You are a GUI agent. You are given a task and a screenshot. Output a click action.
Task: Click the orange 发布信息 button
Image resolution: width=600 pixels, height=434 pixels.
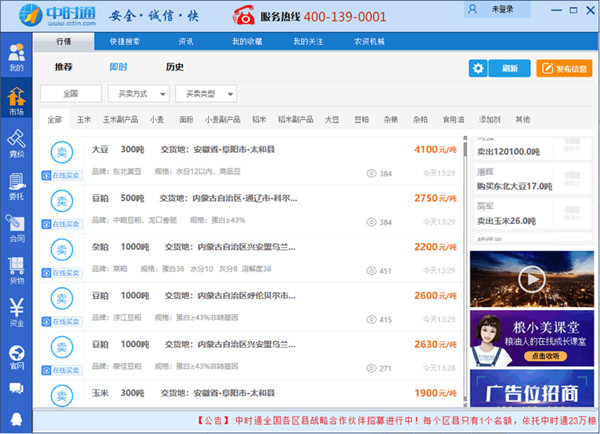click(x=563, y=68)
